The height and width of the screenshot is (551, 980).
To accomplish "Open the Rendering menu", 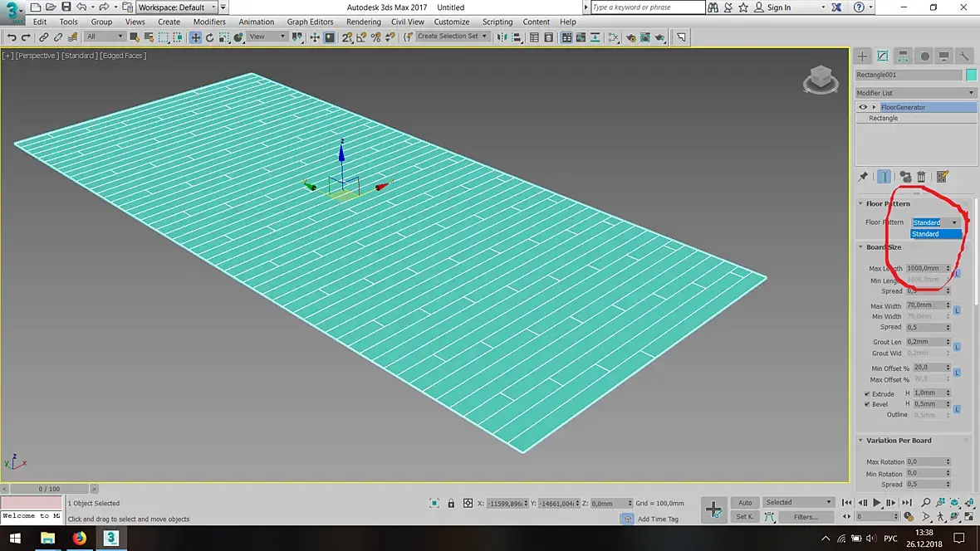I will click(x=363, y=22).
